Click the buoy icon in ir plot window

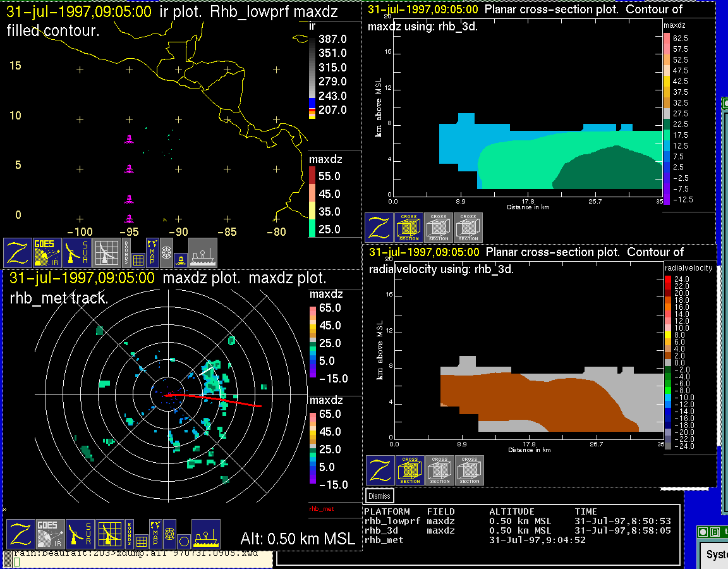[180, 259]
